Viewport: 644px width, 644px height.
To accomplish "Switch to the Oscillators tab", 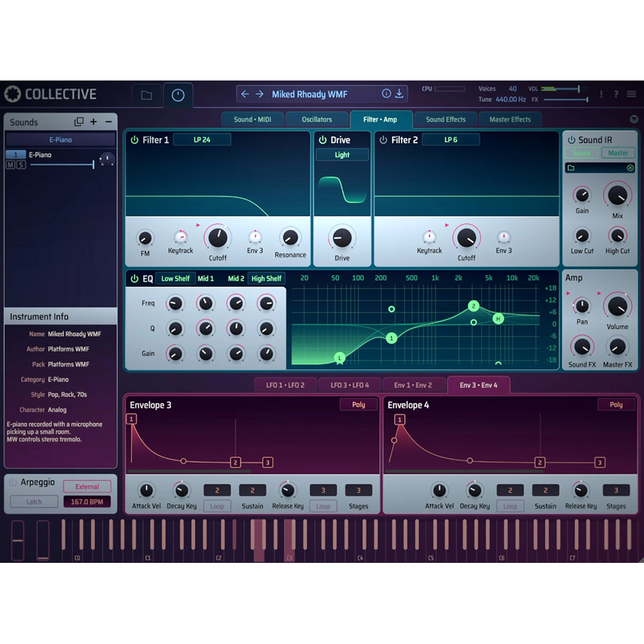I will point(317,120).
